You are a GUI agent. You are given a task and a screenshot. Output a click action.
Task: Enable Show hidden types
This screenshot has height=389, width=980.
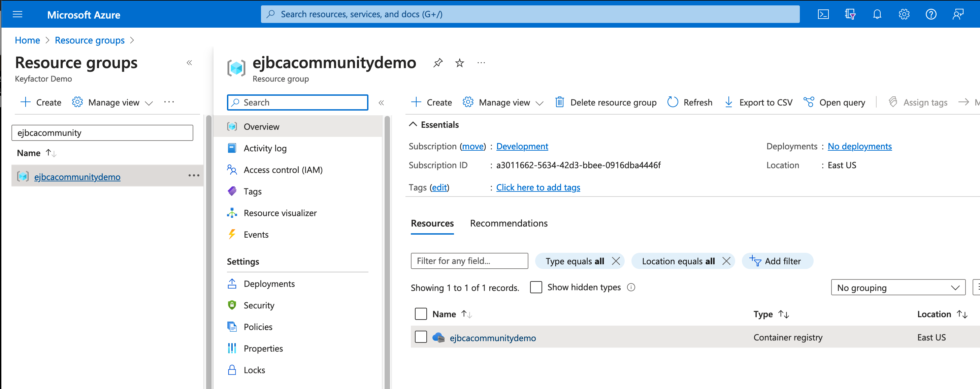[x=536, y=287]
